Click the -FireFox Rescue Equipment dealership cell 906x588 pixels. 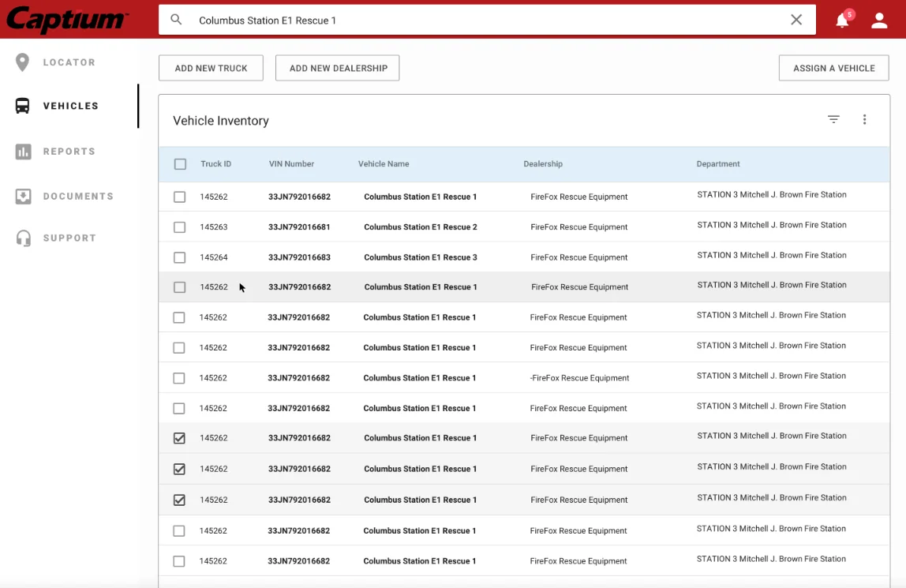coord(579,378)
